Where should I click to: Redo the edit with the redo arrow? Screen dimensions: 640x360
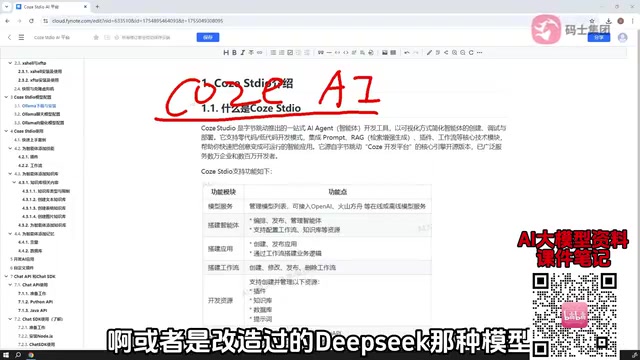tap(416, 53)
